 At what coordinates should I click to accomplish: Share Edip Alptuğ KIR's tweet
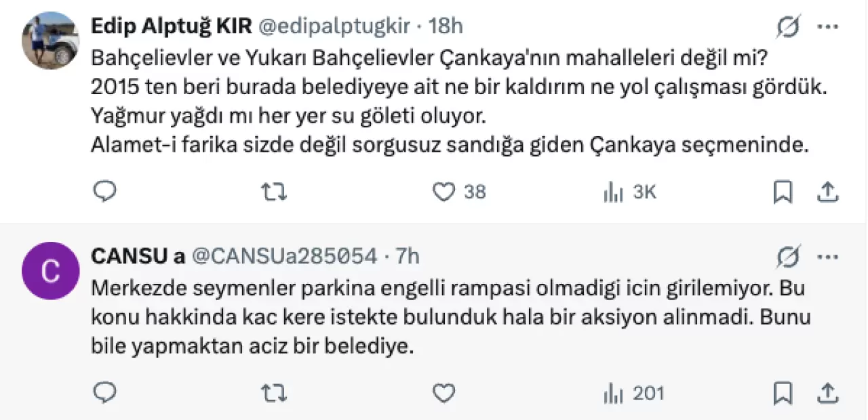827,192
